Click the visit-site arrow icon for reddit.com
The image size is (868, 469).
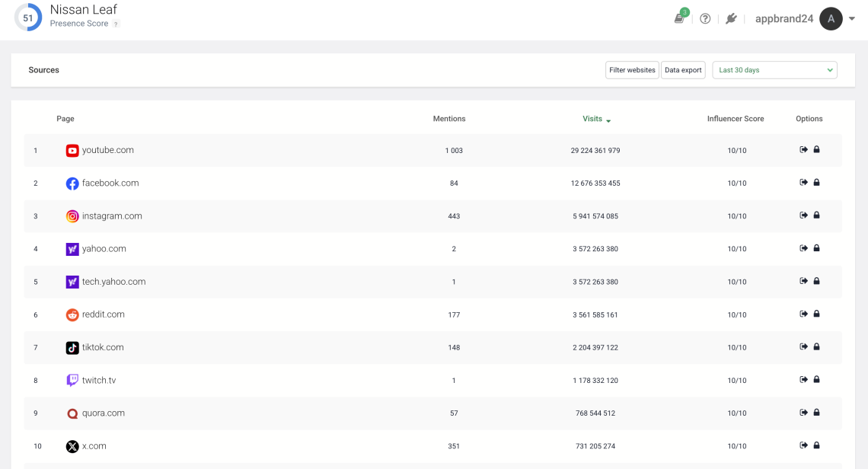803,314
